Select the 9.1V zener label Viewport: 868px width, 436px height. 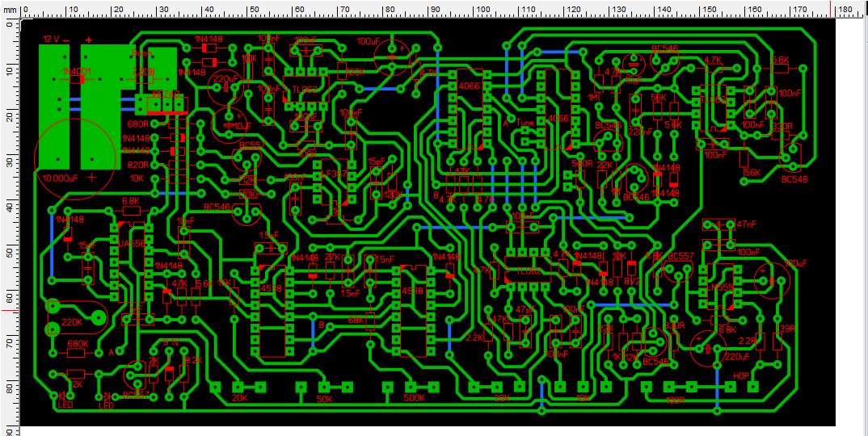pyautogui.click(x=171, y=343)
